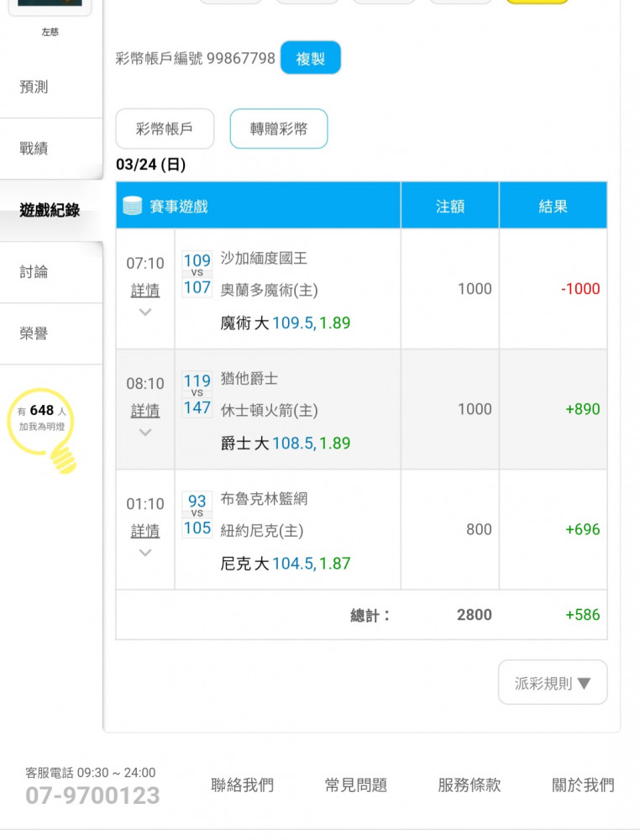Click the 聯絡我們 footer link
The image size is (640, 840).
coord(242,785)
